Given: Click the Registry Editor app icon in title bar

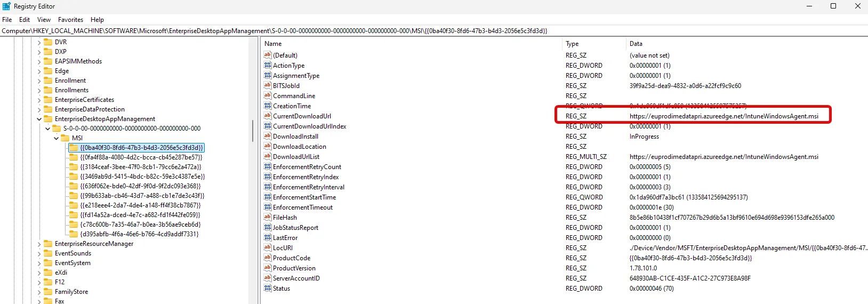Looking at the screenshot, I should pos(6,6).
